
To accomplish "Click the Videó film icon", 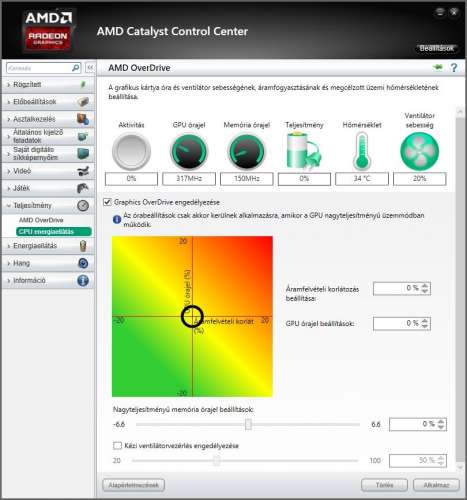I will (83, 171).
